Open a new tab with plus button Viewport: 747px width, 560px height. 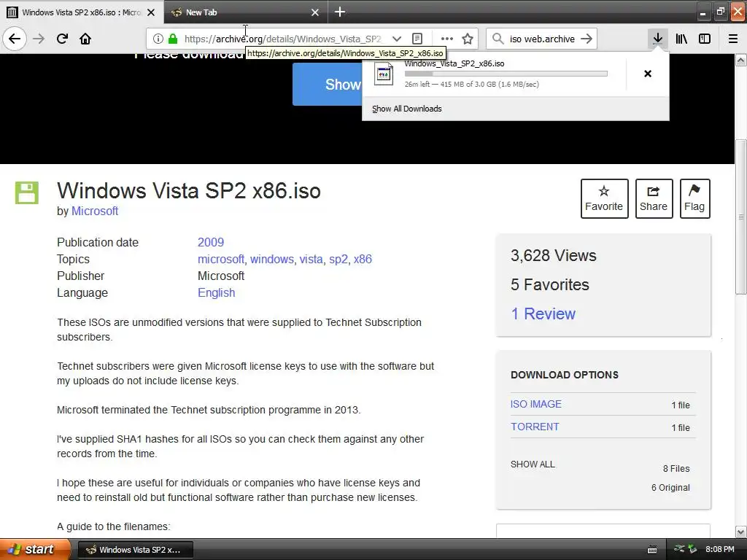[x=340, y=12]
